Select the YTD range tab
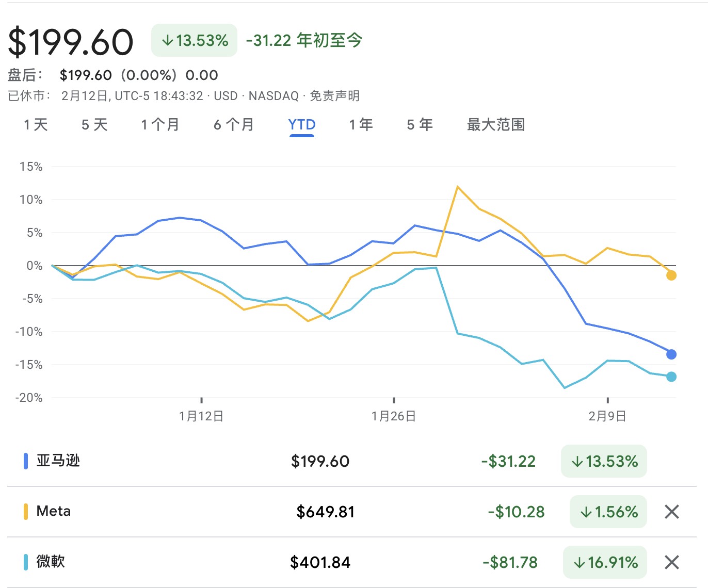Image resolution: width=708 pixels, height=588 pixels. point(302,125)
